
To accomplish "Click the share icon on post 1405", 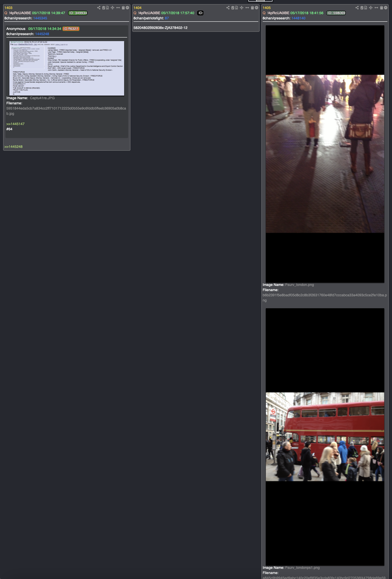I will (357, 8).
